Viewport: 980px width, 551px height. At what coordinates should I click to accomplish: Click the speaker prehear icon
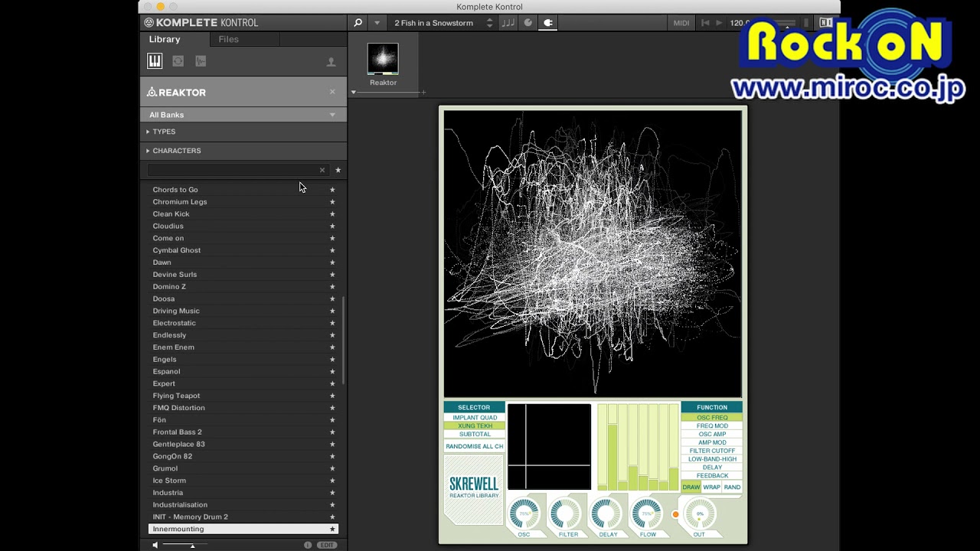[x=155, y=545]
